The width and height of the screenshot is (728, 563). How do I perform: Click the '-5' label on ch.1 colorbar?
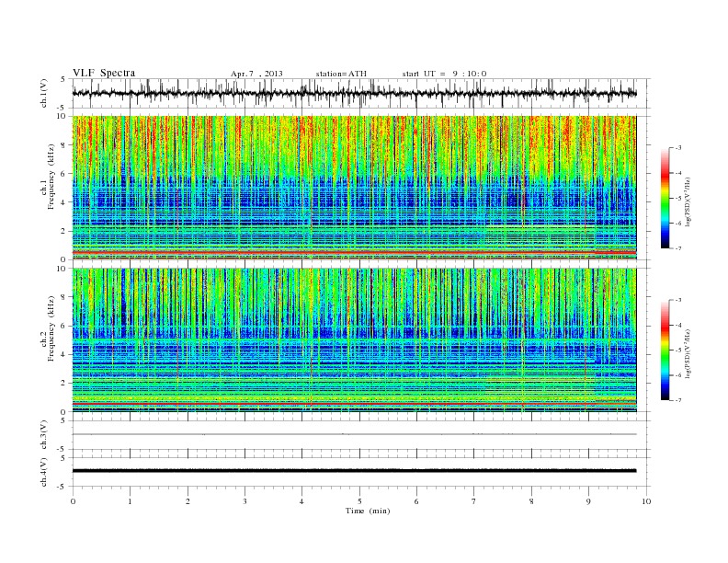(x=678, y=198)
